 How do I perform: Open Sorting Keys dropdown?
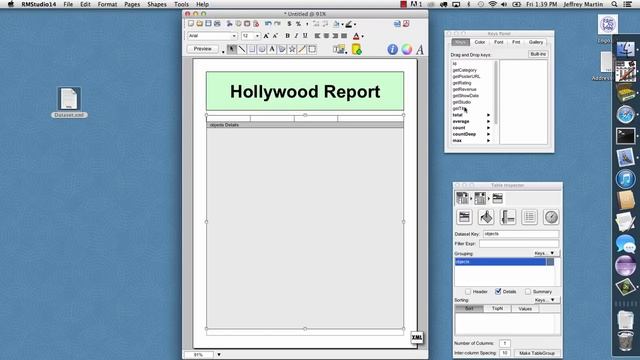(x=546, y=300)
